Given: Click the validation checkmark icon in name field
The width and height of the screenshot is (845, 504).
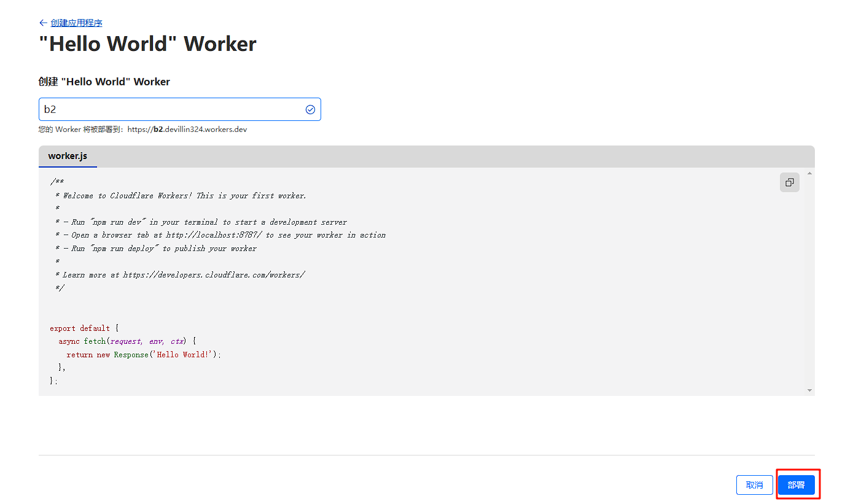Looking at the screenshot, I should 310,109.
